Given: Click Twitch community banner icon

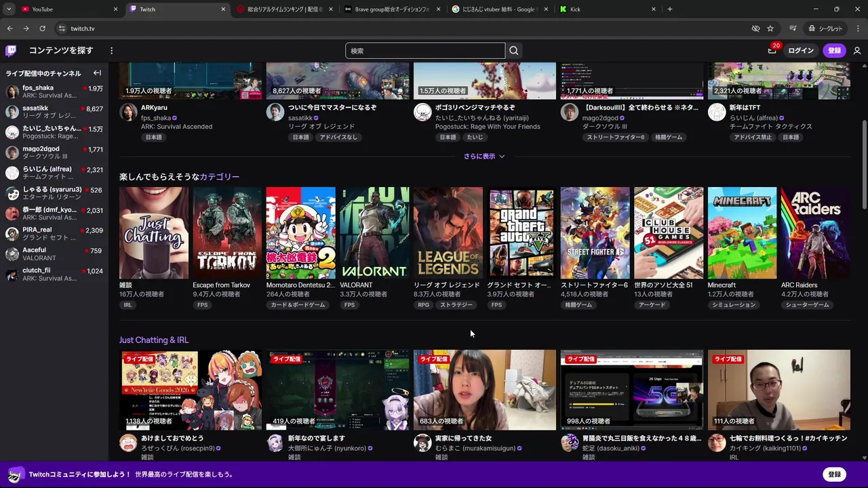Looking at the screenshot, I should pos(16,474).
